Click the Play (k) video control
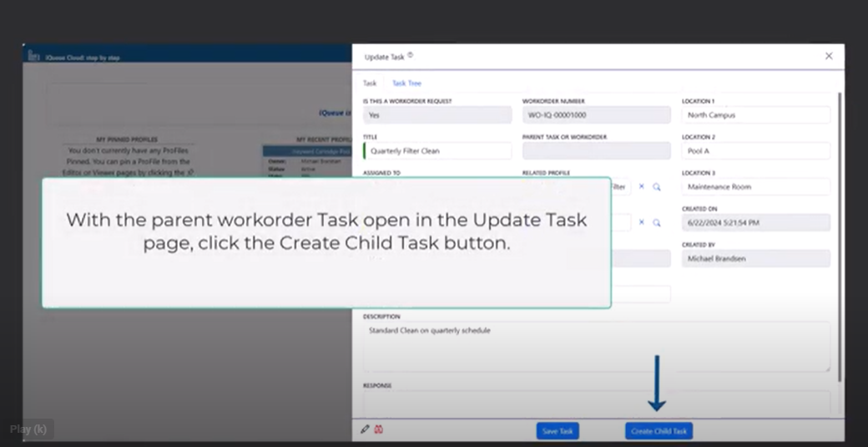868x447 pixels. [28, 429]
